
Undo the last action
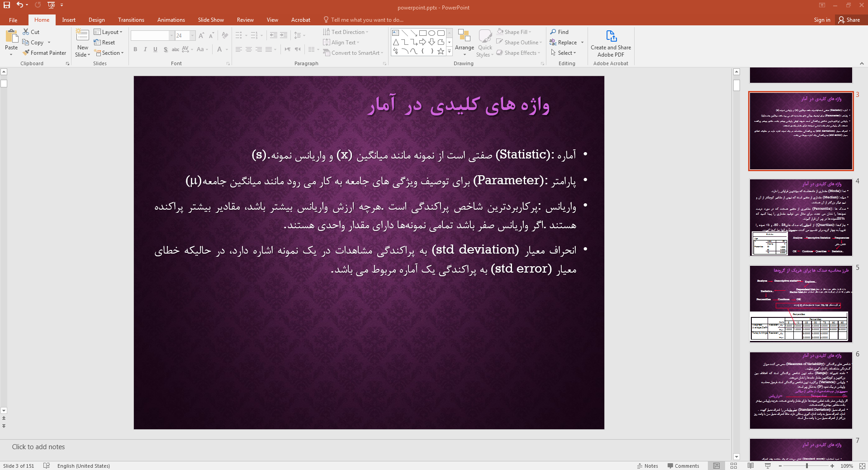20,5
